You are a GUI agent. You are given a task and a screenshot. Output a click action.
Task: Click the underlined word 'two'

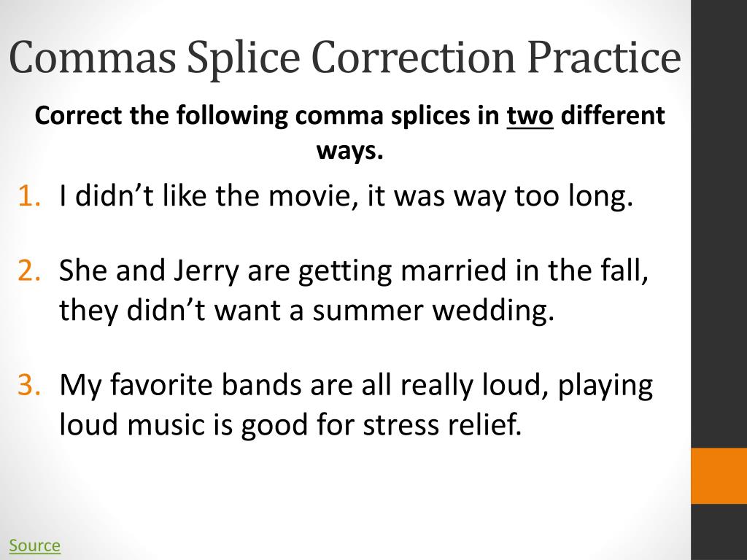pyautogui.click(x=530, y=116)
